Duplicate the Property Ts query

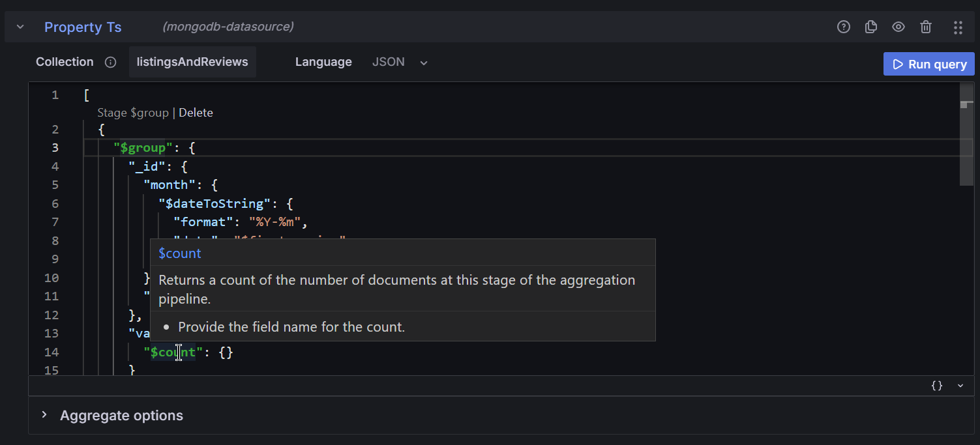click(870, 27)
